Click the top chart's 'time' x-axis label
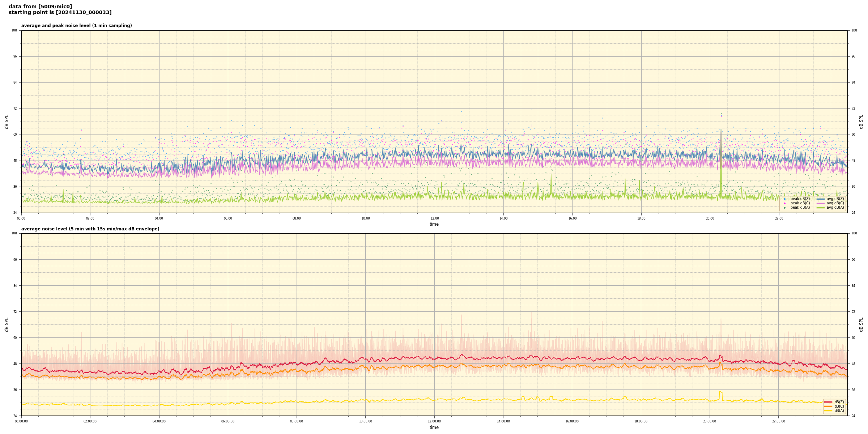 click(x=434, y=224)
